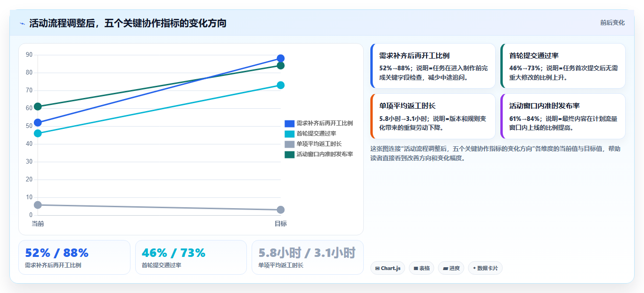Toggle the gray 单项平均返工时长 legend swatch
This screenshot has width=644, height=293.
click(x=289, y=144)
